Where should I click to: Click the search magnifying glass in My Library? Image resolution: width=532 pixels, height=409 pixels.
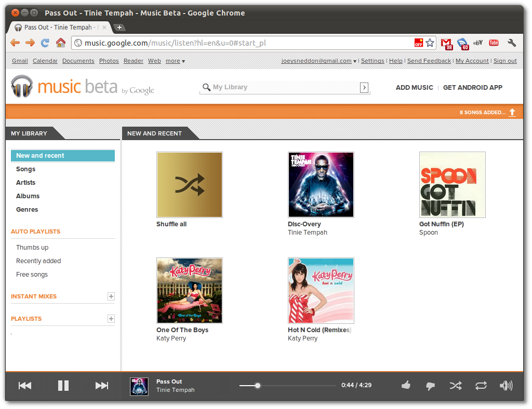tap(206, 87)
